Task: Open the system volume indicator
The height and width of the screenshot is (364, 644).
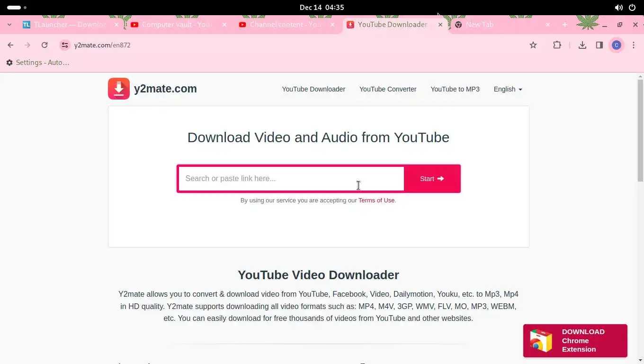Action: (619, 8)
